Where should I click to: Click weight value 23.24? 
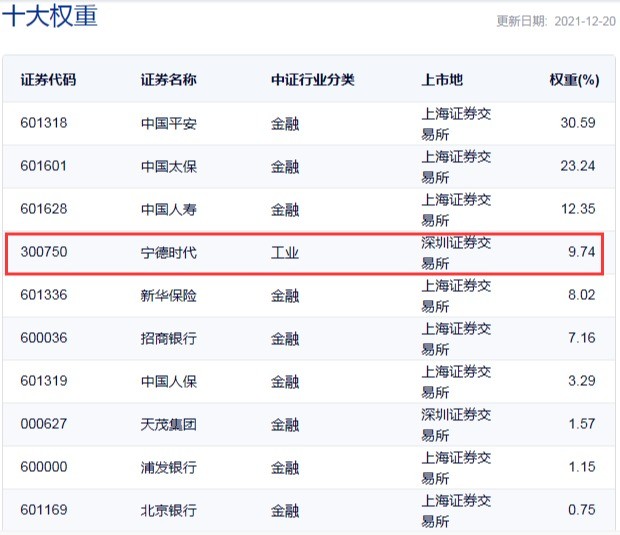point(578,166)
